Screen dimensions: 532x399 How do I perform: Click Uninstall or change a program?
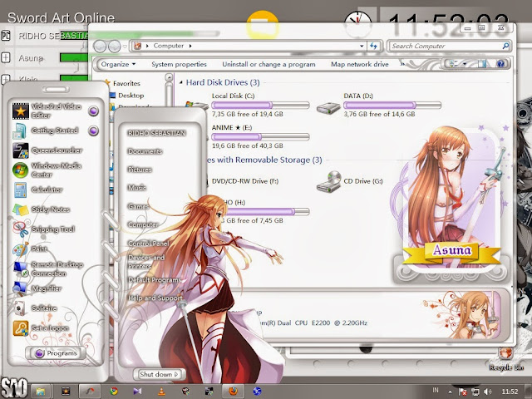point(268,64)
